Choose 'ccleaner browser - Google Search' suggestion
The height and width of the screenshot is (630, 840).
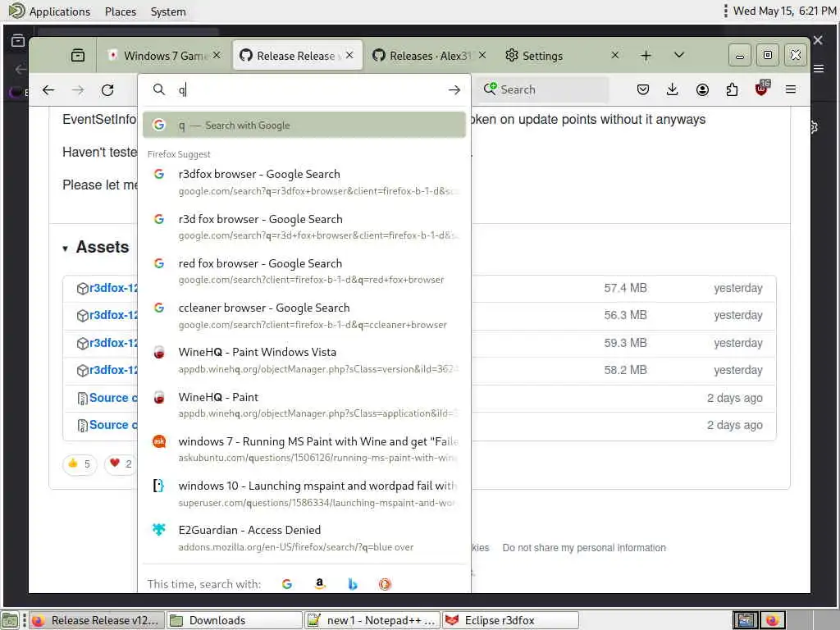point(304,316)
